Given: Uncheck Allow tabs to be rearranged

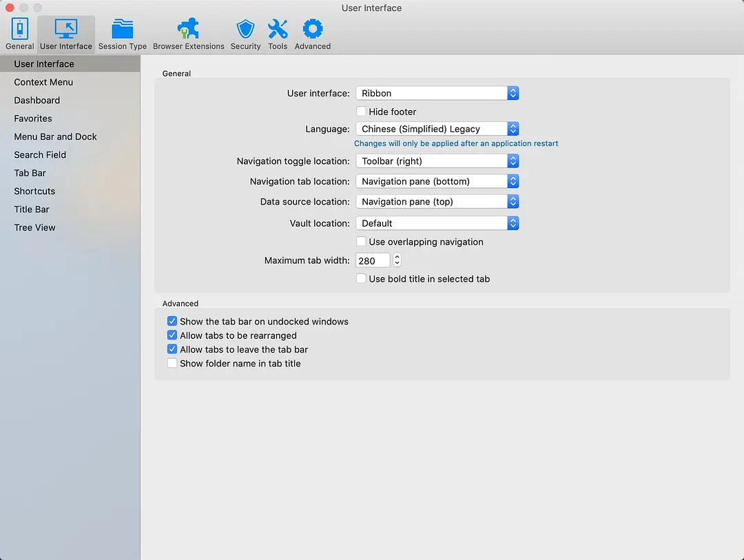Looking at the screenshot, I should (172, 335).
